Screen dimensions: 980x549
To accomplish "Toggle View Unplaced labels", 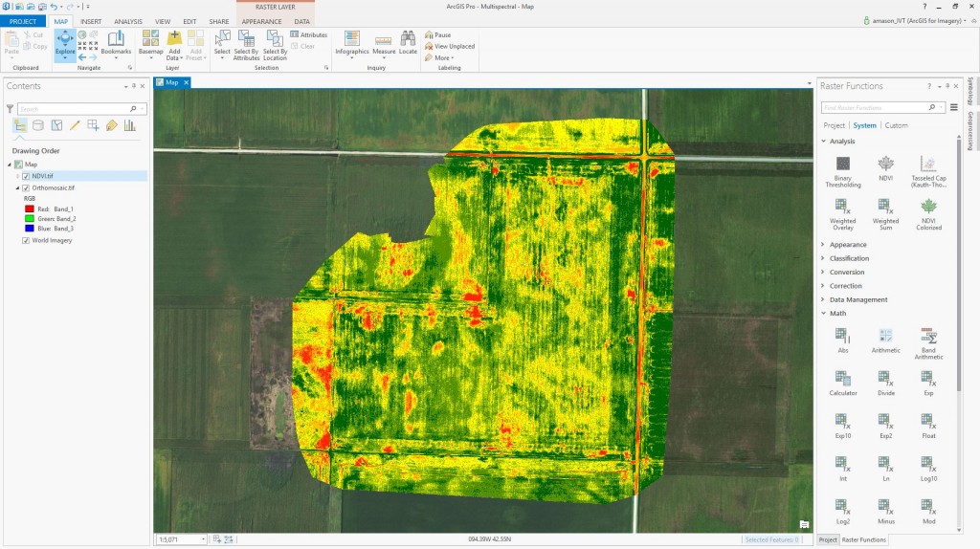I will [x=450, y=46].
